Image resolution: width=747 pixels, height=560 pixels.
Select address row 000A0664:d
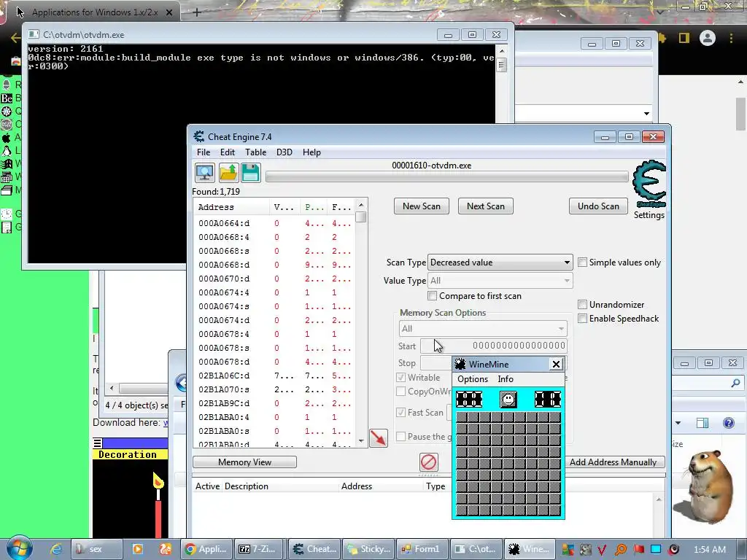(x=274, y=223)
